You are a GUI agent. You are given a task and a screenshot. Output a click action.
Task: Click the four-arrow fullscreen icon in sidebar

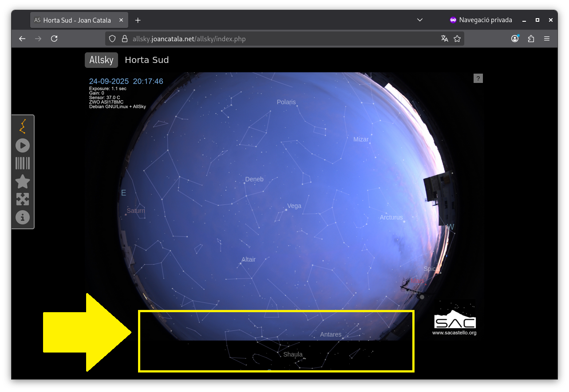click(x=23, y=199)
